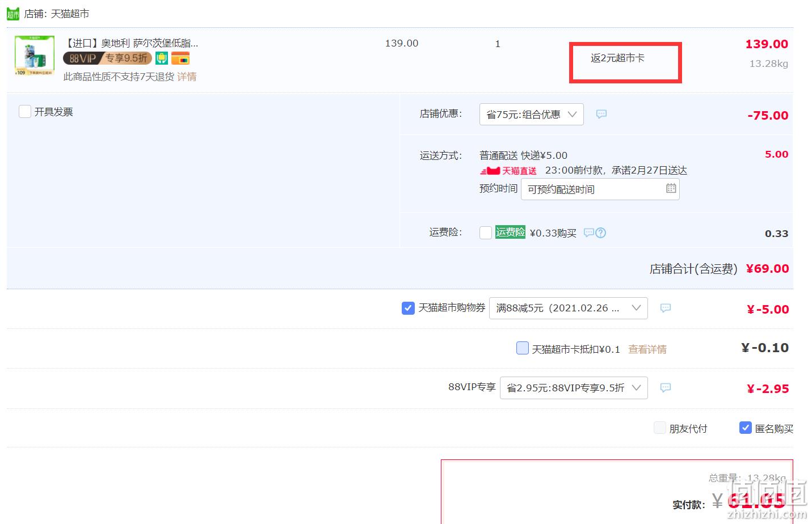Uncheck the 匿名购买 anonymous purchase checkbox

pyautogui.click(x=746, y=428)
